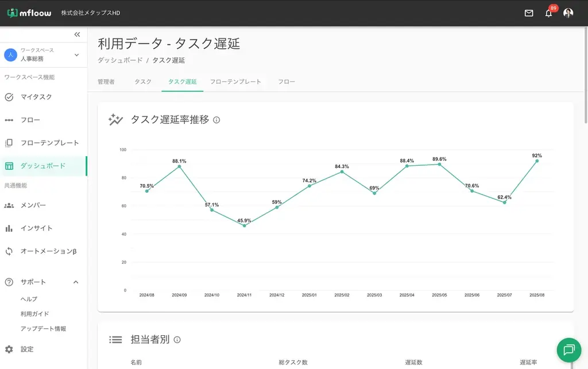Image resolution: width=588 pixels, height=369 pixels.
Task: Collapse the サポート section
Action: click(x=76, y=282)
